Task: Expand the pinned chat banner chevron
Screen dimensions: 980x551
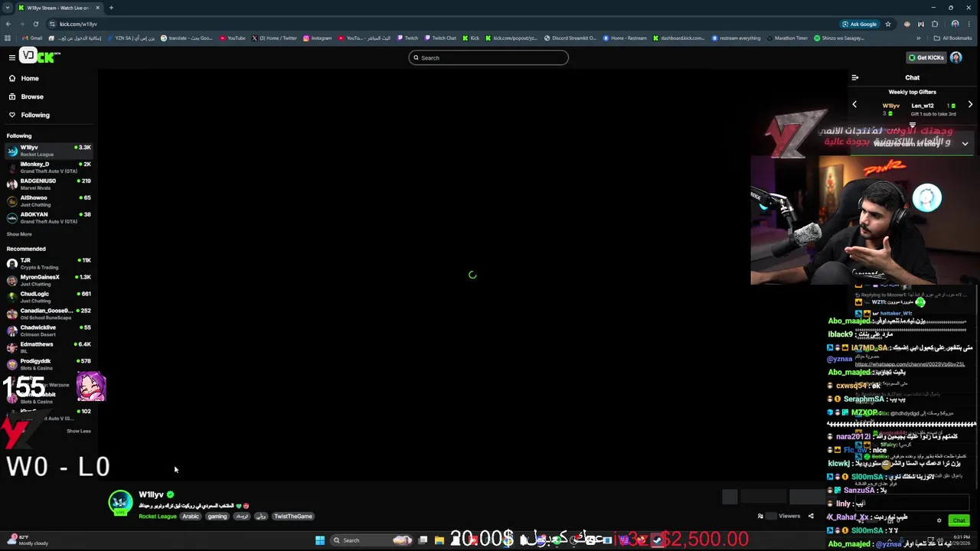Action: [x=965, y=144]
